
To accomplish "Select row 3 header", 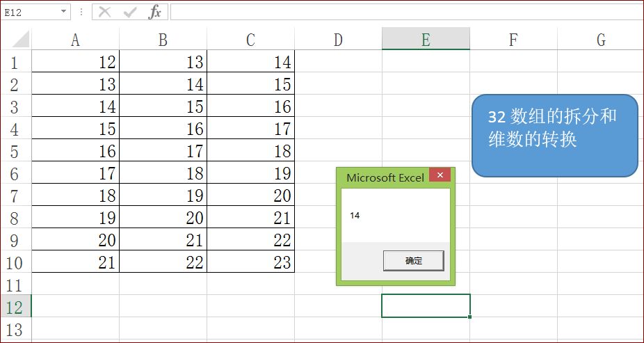I will point(16,106).
